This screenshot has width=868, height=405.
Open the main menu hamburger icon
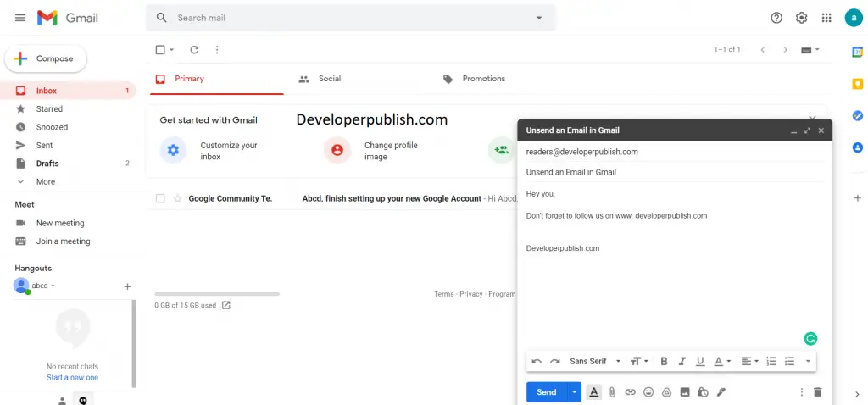[x=20, y=18]
